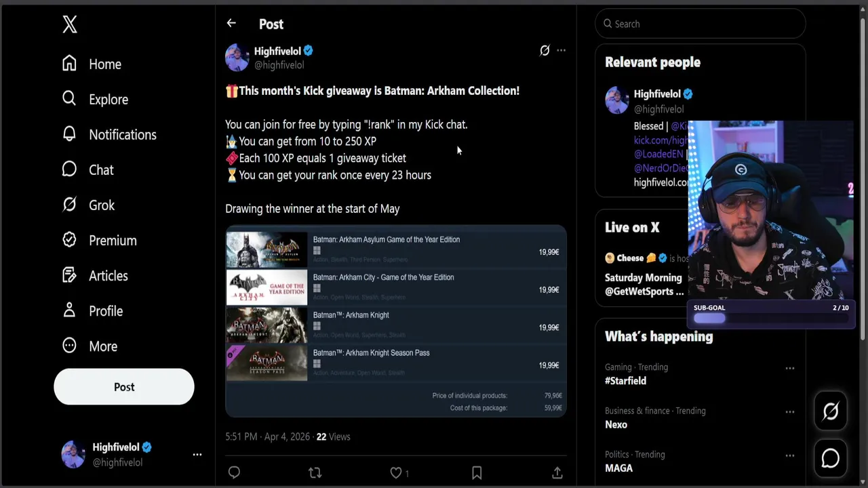Open the Nexo trending topic
Image resolution: width=868 pixels, height=488 pixels.
pyautogui.click(x=616, y=424)
